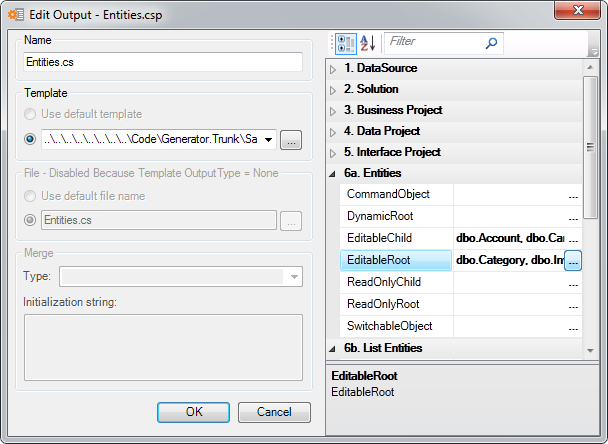
Task: Select the custom template path radio
Action: pos(30,139)
